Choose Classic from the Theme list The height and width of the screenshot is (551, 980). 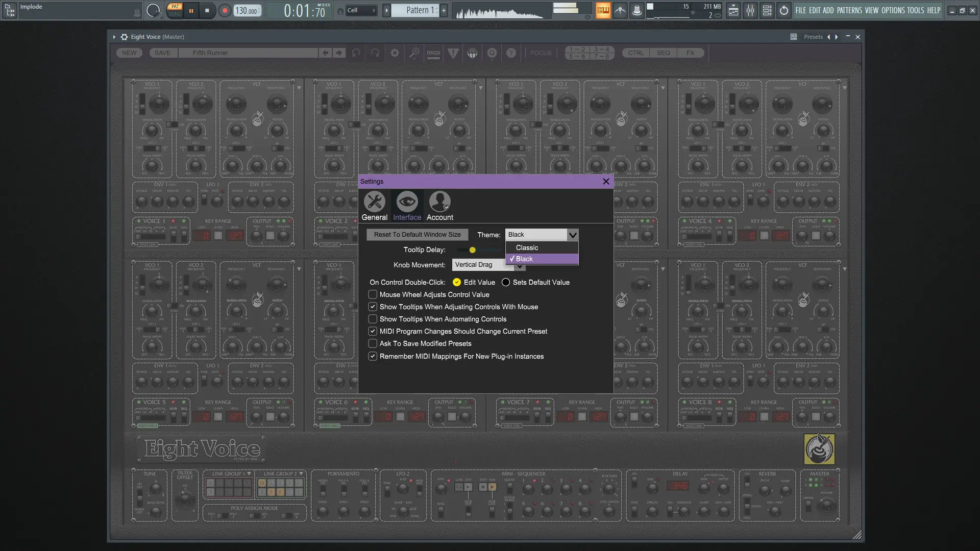(527, 248)
